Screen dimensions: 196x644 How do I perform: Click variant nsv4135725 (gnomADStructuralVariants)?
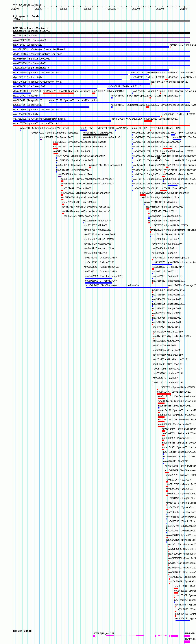pyautogui.click(x=37, y=73)
